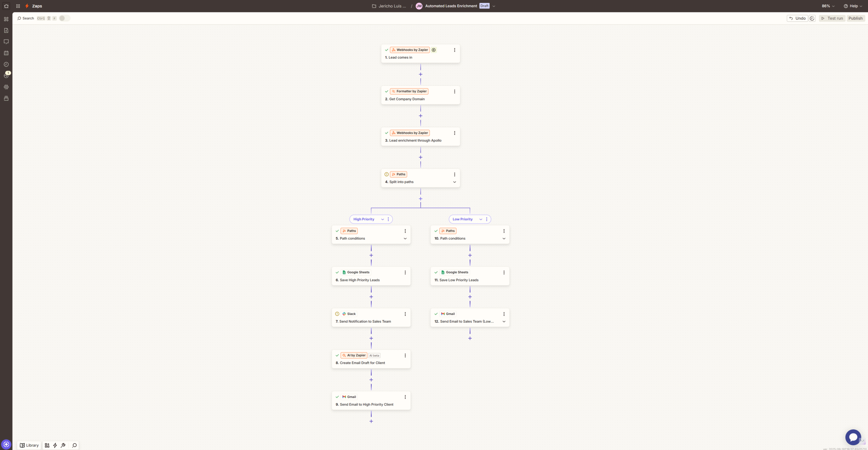Collapse step 12 Send Email to Sales Team
This screenshot has width=868, height=450.
[504, 322]
